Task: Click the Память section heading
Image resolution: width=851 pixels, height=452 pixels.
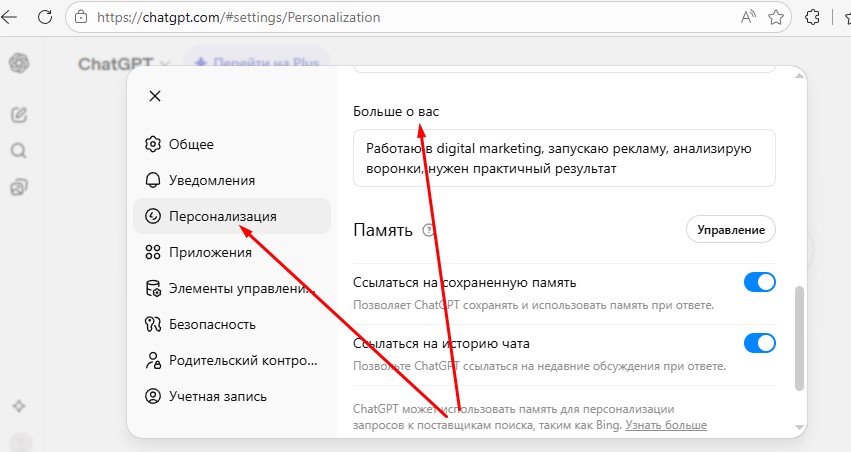Action: click(383, 230)
